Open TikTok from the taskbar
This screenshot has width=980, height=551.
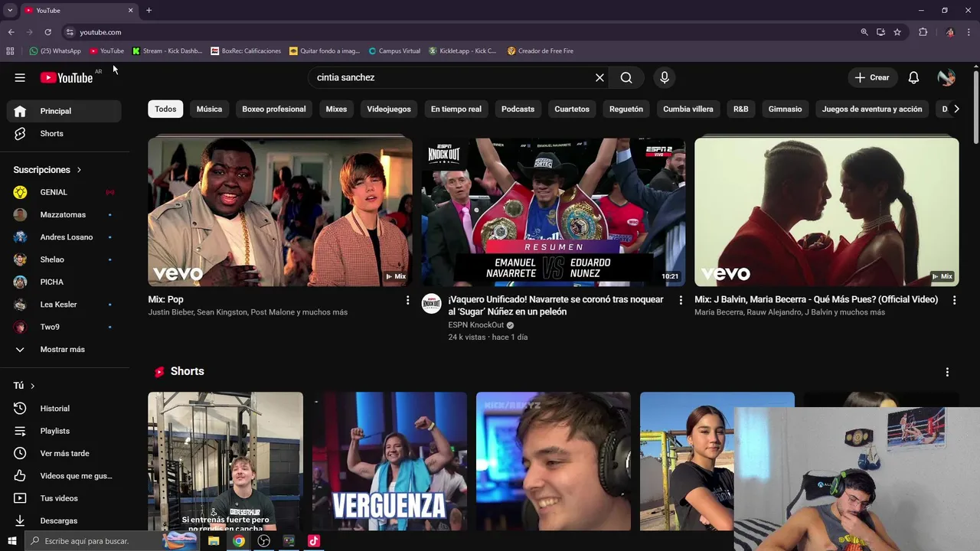click(x=313, y=541)
